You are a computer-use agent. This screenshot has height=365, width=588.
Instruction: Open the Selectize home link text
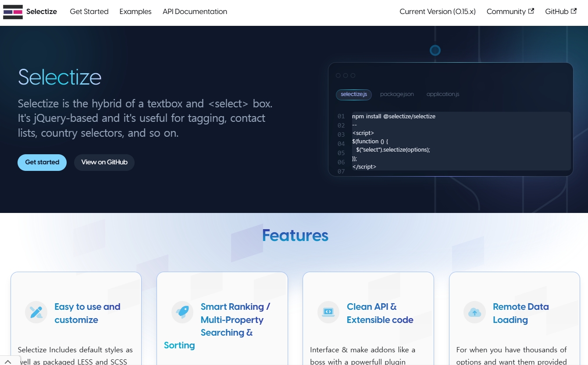(42, 12)
